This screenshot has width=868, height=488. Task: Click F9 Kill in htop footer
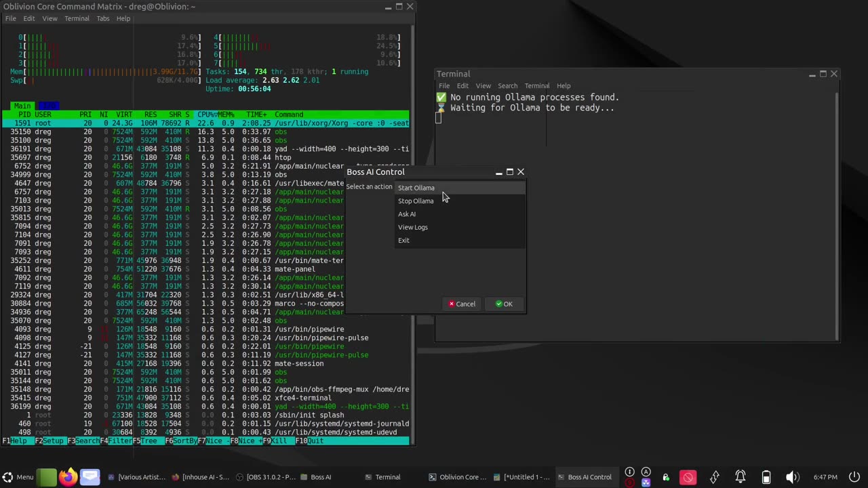(279, 441)
